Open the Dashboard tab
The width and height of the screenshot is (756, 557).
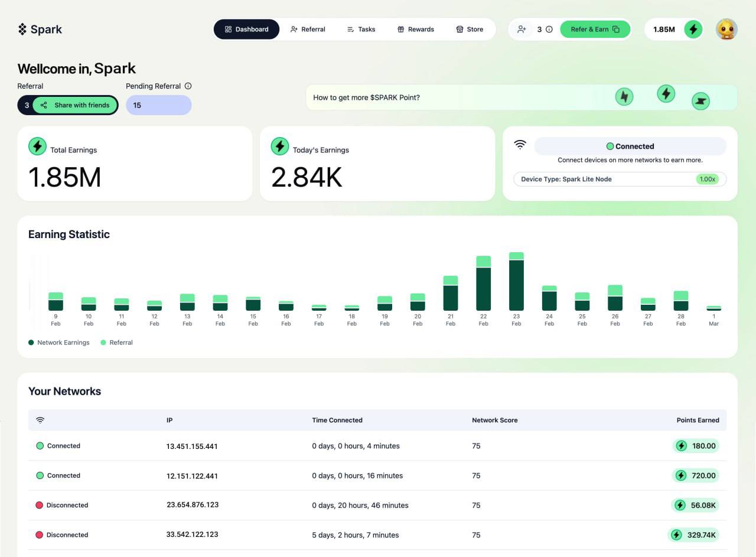click(246, 30)
